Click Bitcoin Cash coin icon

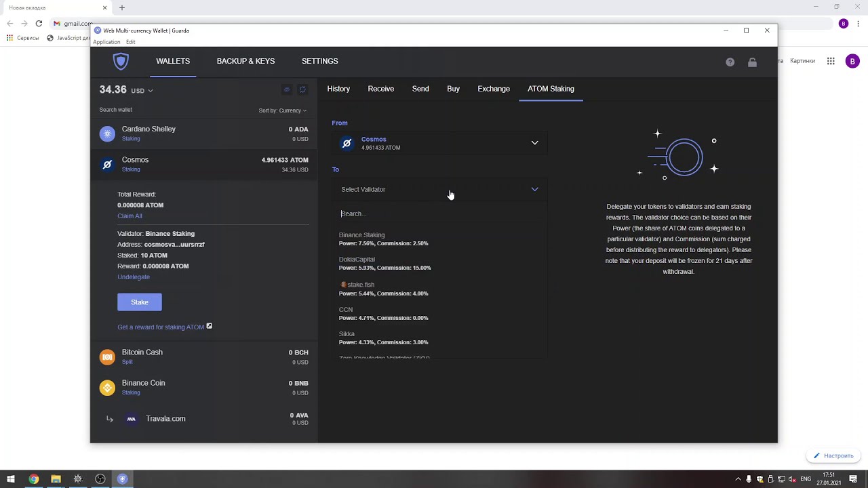tap(107, 357)
